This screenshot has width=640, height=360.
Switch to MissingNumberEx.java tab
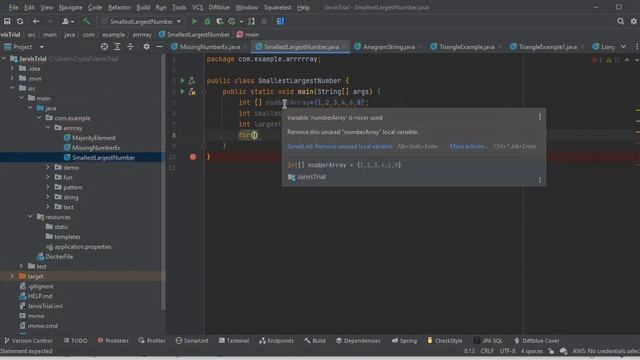tap(209, 47)
